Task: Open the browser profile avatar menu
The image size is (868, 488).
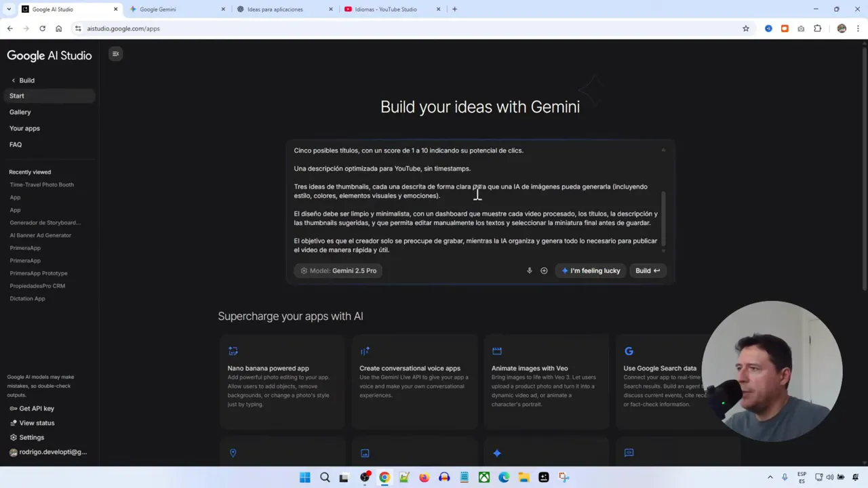Action: pyautogui.click(x=842, y=28)
